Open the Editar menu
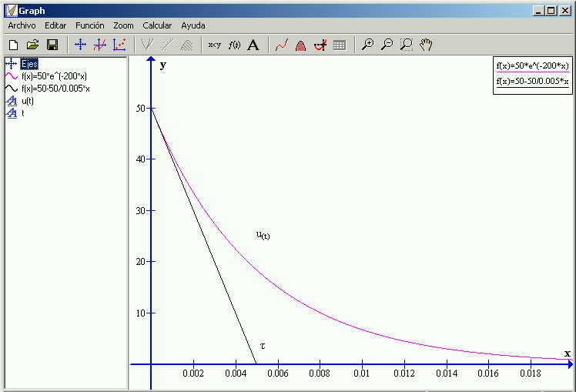Image resolution: width=576 pixels, height=392 pixels. pyautogui.click(x=55, y=25)
